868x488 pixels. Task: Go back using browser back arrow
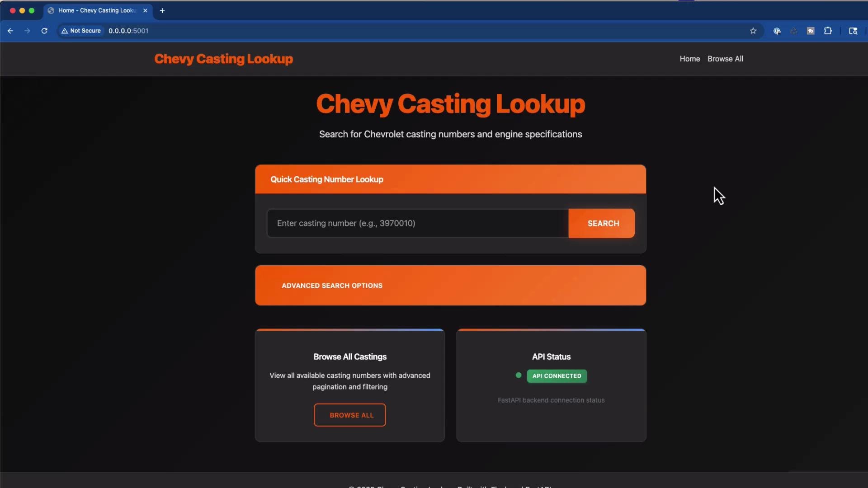click(x=10, y=31)
